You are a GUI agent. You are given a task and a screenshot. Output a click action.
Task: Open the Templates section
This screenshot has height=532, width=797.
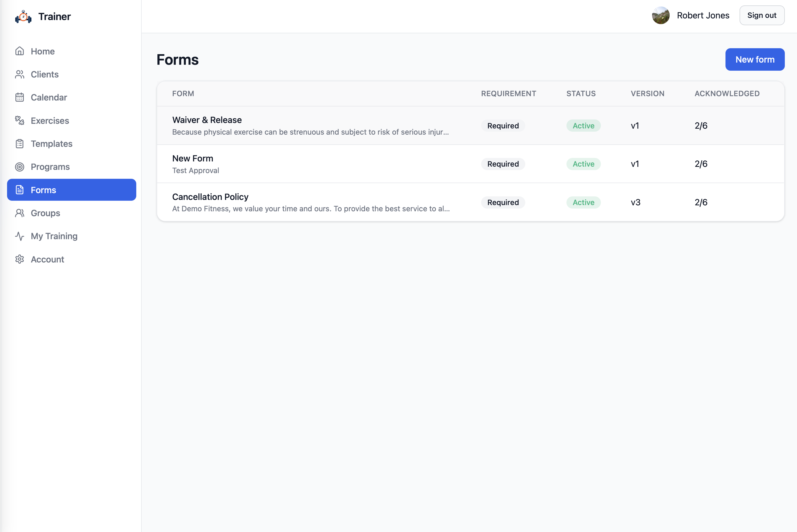(x=72, y=144)
